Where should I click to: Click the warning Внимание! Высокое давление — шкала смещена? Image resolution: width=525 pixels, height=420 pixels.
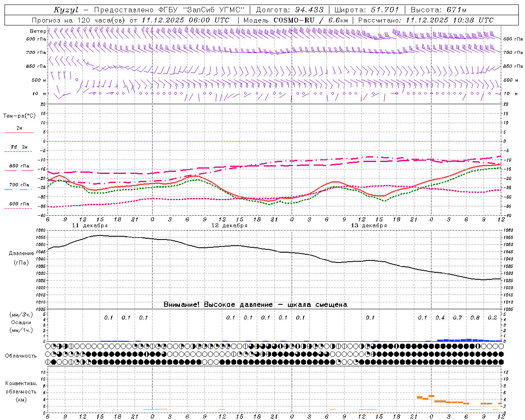(255, 305)
